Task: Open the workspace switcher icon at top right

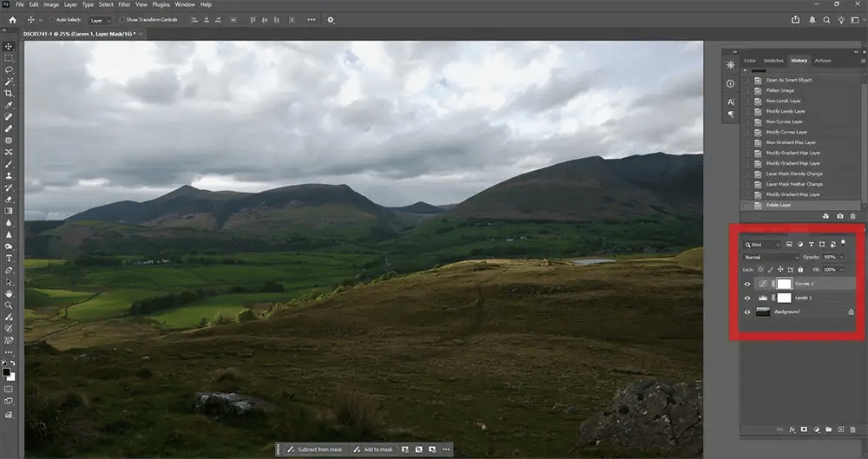Action: click(x=855, y=19)
